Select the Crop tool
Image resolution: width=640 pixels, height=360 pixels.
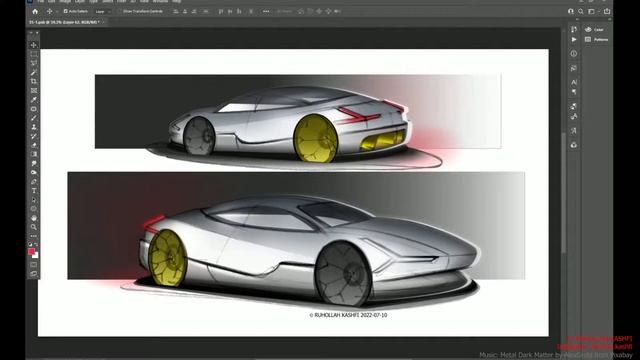point(33,81)
